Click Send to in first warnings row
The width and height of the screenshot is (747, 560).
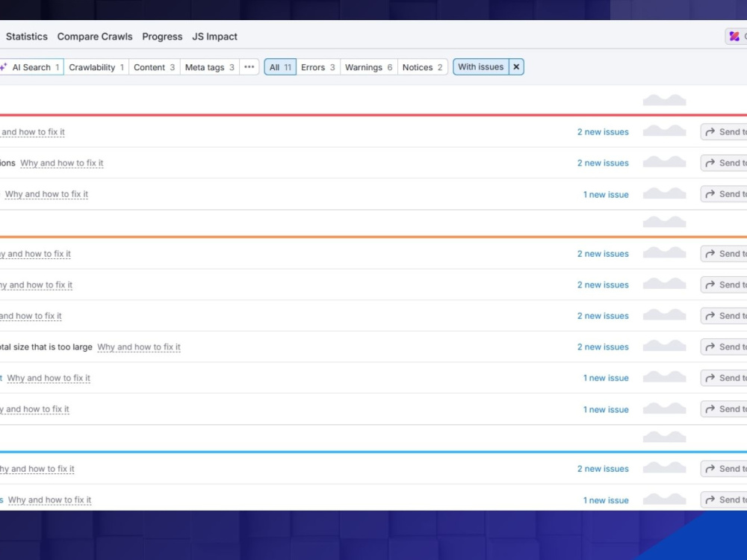[724, 254]
